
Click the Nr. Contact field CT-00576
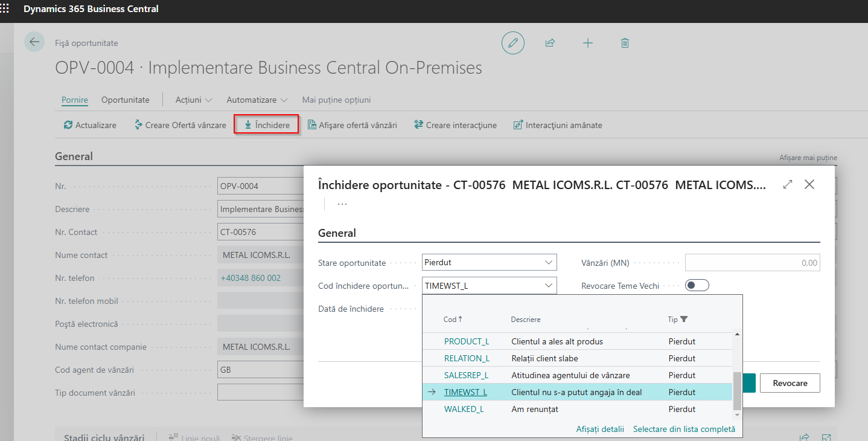[260, 232]
